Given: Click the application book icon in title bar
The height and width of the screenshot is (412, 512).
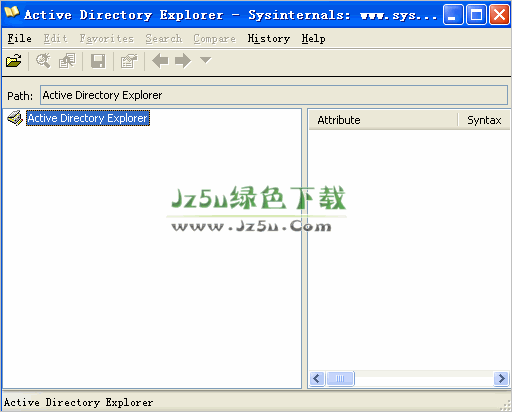Looking at the screenshot, I should (12, 13).
